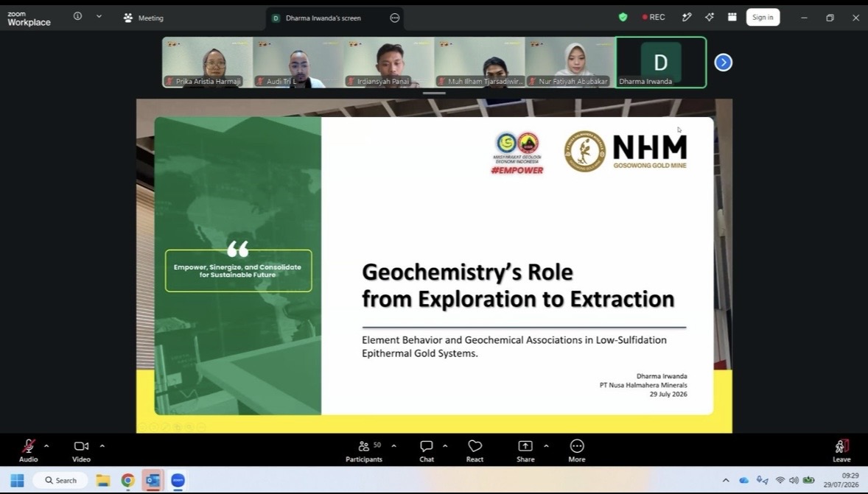Screen dimensions: 868x494
Task: Select Dharma Irwanda's screen tab
Action: (323, 18)
